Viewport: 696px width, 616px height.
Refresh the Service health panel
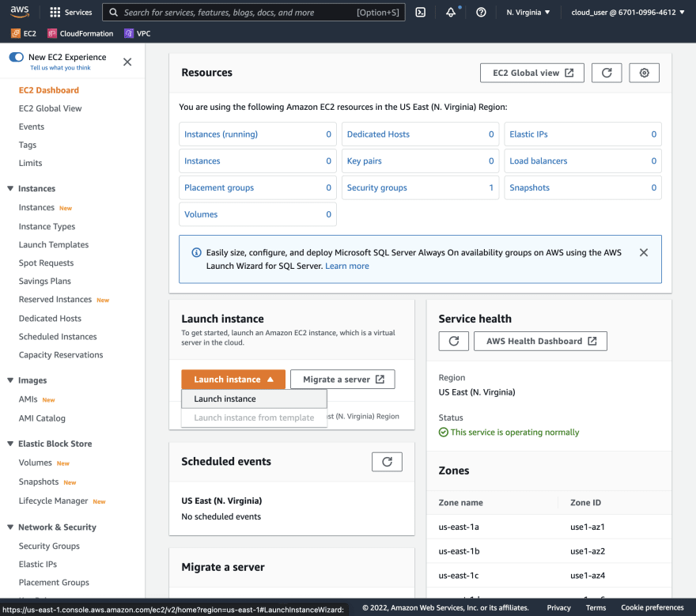454,342
